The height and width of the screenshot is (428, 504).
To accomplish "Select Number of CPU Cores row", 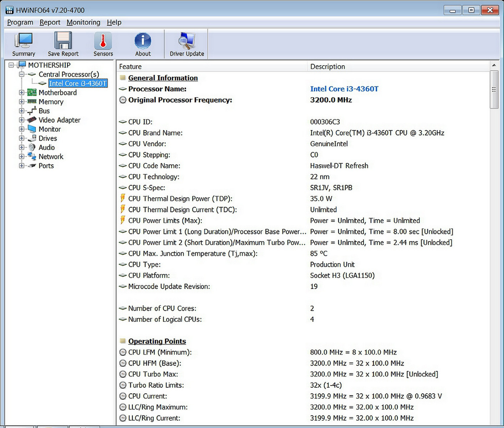I will 303,309.
